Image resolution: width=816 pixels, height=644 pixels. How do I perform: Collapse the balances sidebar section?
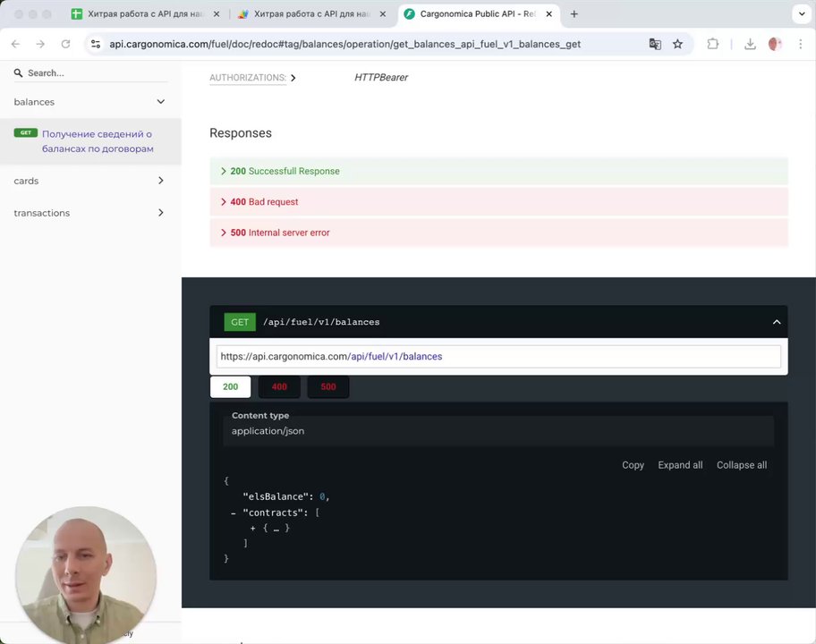click(90, 102)
